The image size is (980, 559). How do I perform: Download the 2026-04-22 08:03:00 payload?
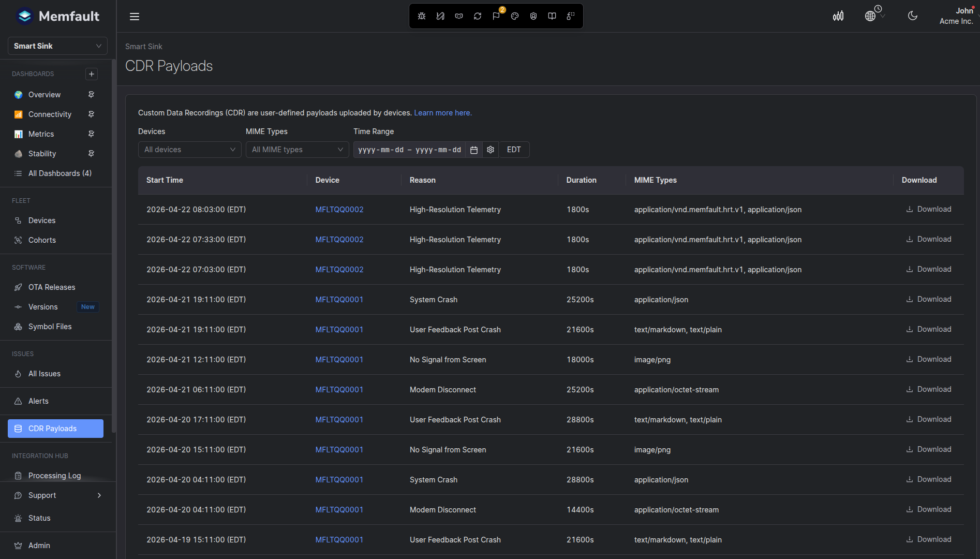click(929, 209)
